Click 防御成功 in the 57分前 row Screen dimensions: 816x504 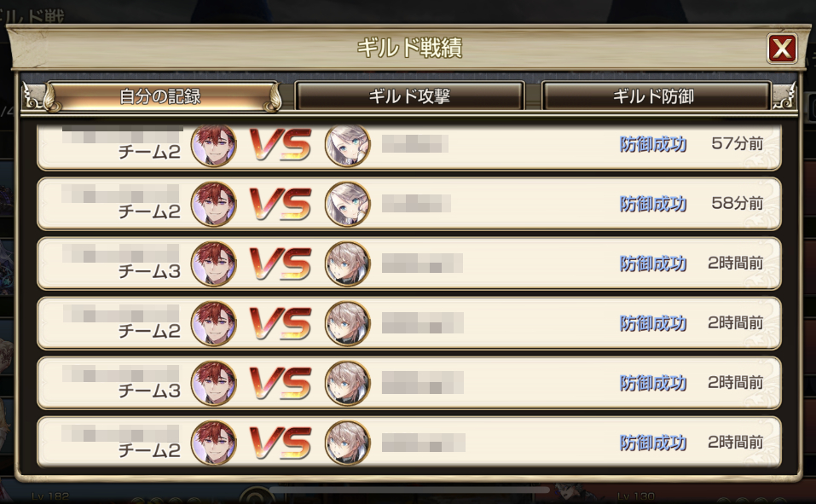pyautogui.click(x=653, y=144)
